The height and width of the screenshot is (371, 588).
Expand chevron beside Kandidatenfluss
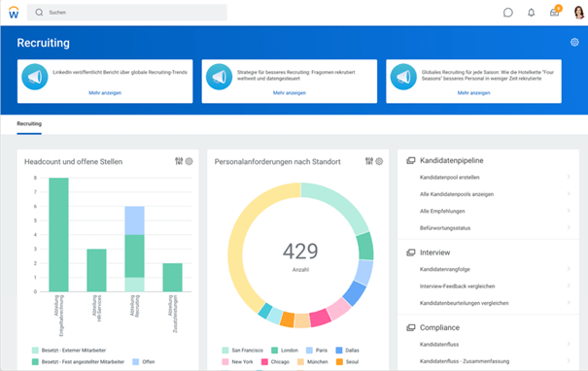tap(569, 344)
